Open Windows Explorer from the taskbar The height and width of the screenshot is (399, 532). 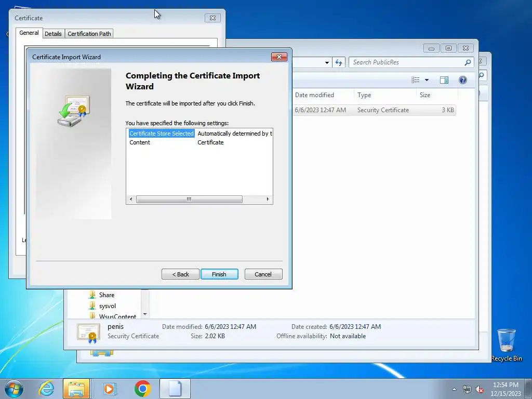76,389
